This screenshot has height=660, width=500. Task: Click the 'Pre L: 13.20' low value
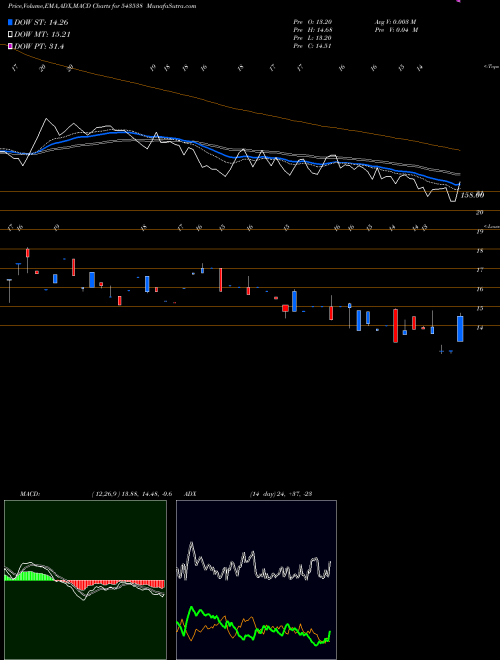pyautogui.click(x=313, y=38)
